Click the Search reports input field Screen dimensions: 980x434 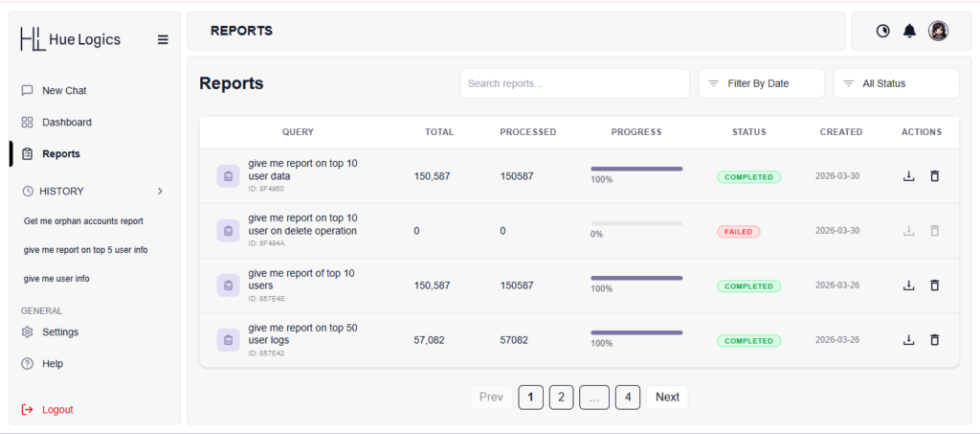pyautogui.click(x=574, y=83)
